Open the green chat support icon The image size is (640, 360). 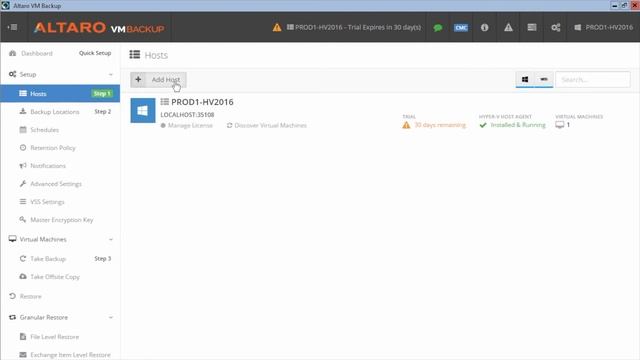tap(438, 28)
